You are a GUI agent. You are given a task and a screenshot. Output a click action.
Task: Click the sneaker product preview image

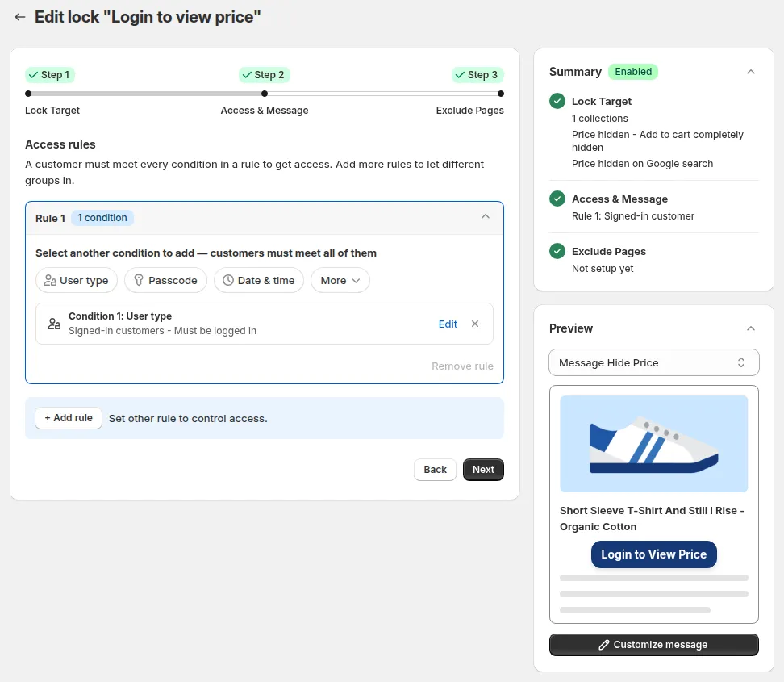tap(653, 444)
